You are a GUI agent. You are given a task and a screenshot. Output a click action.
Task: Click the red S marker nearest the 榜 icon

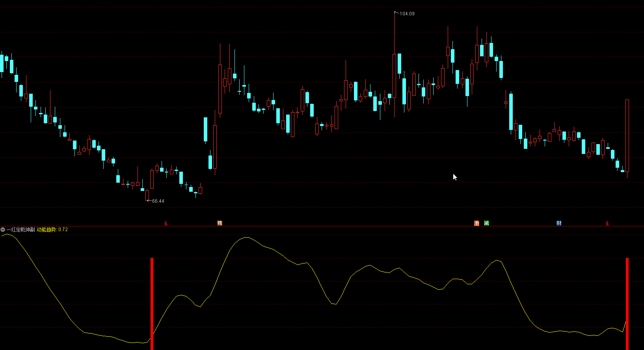(x=166, y=224)
